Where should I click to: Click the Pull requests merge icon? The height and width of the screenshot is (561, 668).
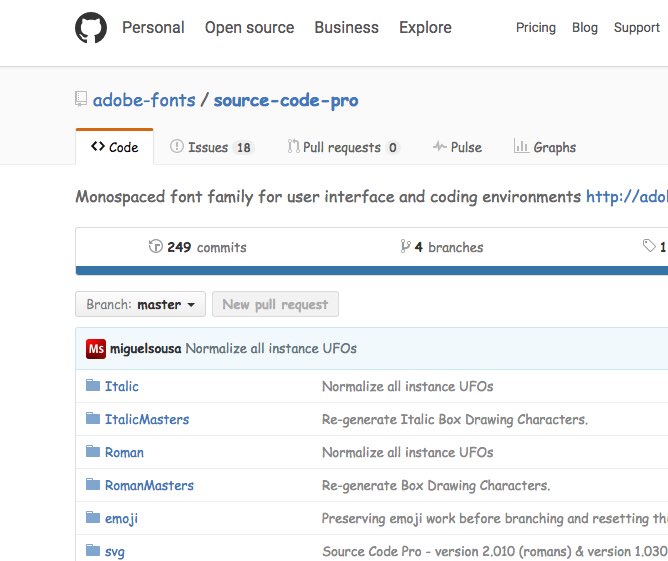293,146
